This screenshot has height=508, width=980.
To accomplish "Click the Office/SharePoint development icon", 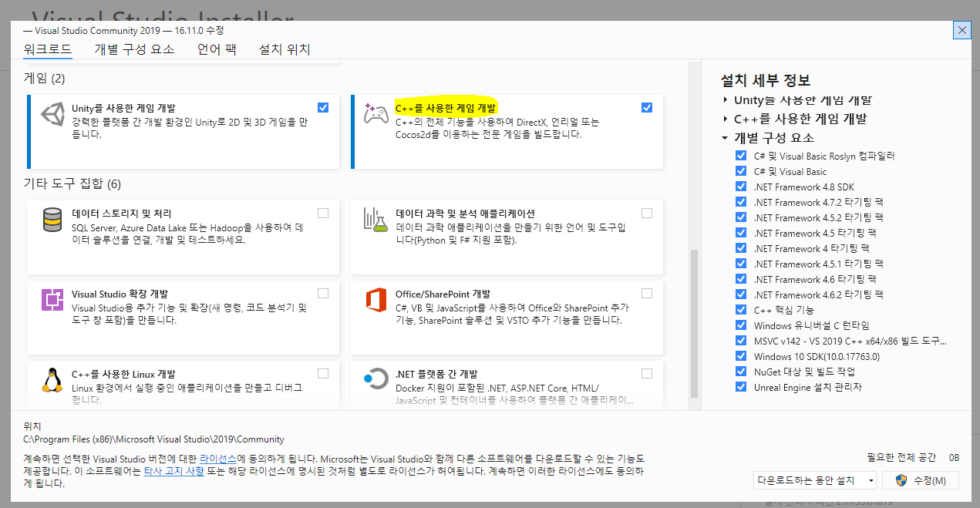I will (376, 300).
